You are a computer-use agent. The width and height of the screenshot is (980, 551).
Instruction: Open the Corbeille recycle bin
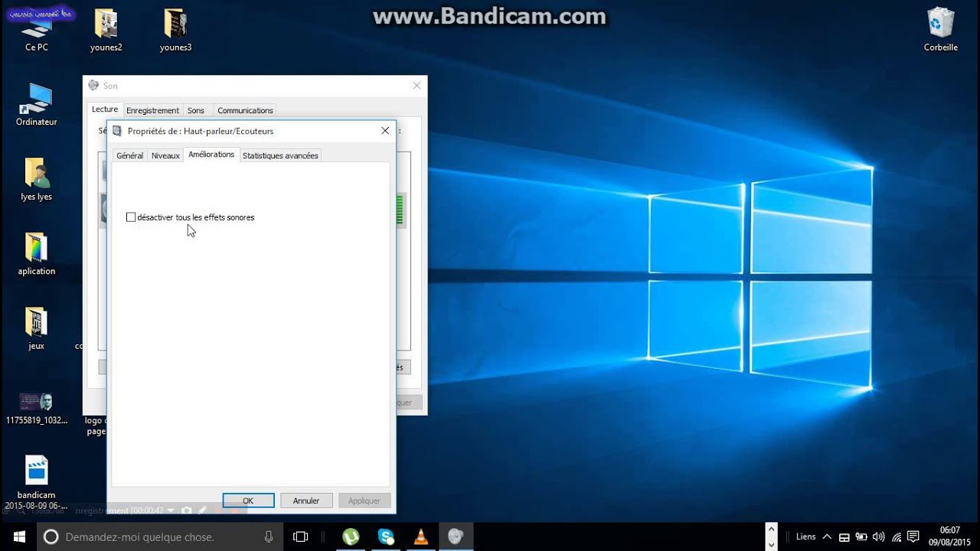(940, 31)
